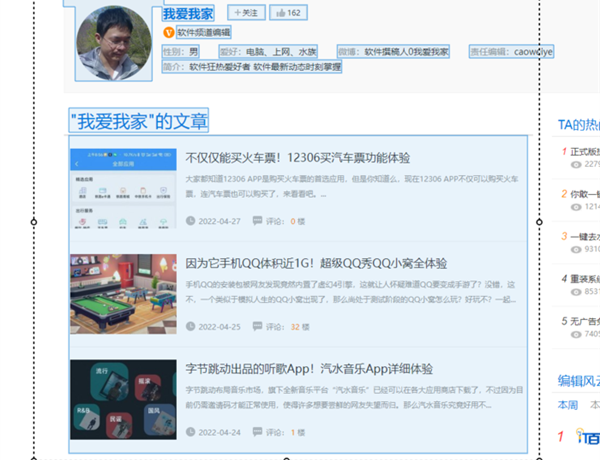
Task: Select the 软件频道编辑 title text
Action: (x=204, y=33)
